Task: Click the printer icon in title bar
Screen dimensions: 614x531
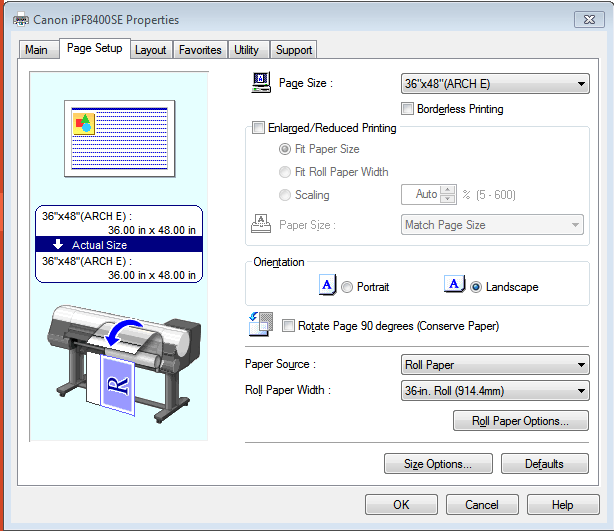Action: pyautogui.click(x=21, y=20)
